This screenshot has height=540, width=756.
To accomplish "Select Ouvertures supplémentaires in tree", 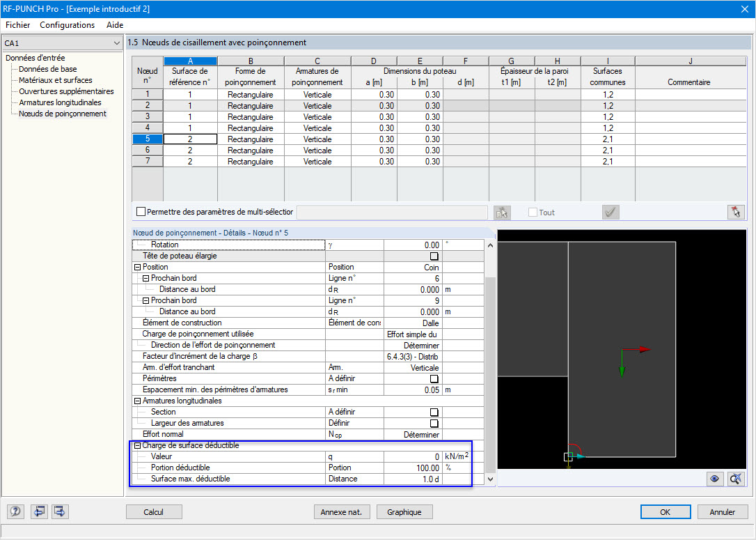I will pyautogui.click(x=67, y=91).
